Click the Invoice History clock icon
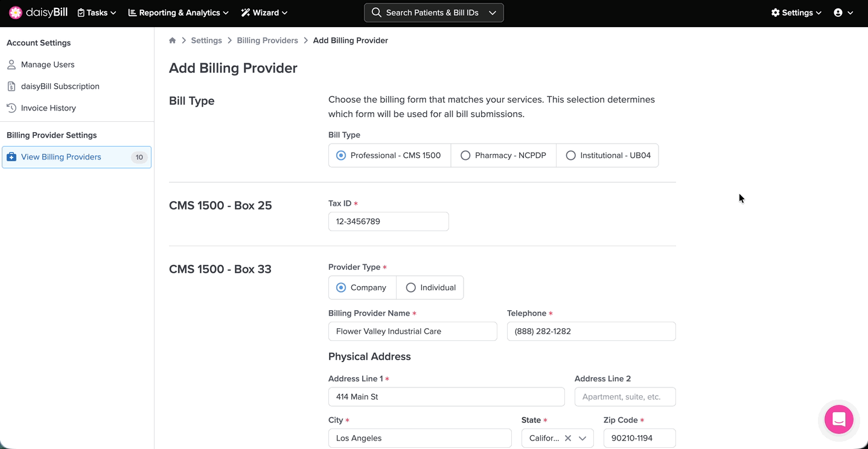The height and width of the screenshot is (449, 868). 11,108
